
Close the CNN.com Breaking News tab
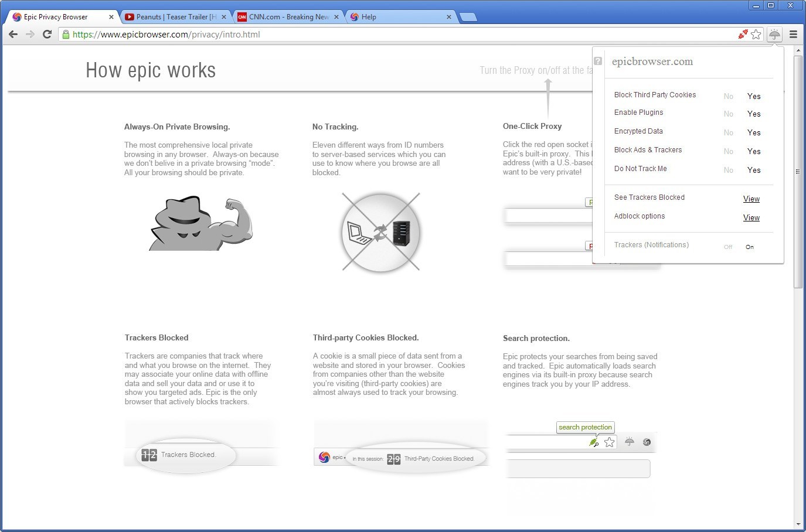[336, 16]
